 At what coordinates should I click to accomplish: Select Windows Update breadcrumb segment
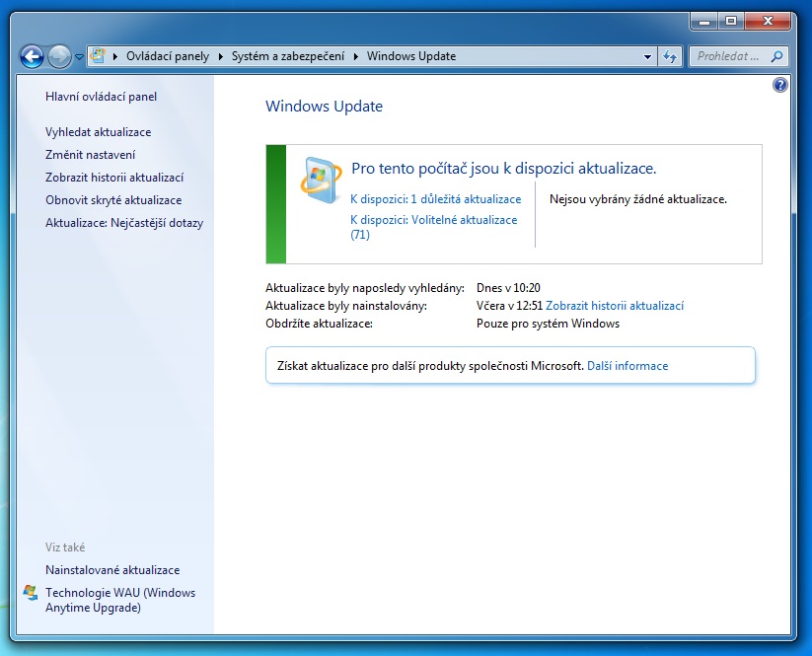411,56
